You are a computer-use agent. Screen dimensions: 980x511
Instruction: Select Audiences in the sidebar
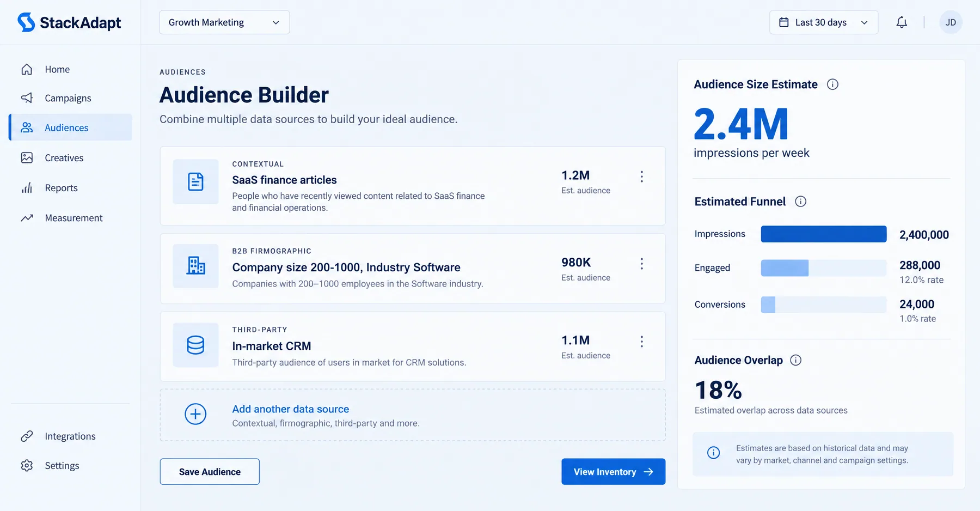coord(70,127)
